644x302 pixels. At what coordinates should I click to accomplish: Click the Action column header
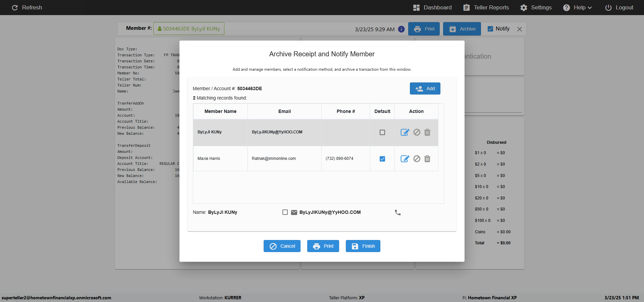click(x=416, y=111)
